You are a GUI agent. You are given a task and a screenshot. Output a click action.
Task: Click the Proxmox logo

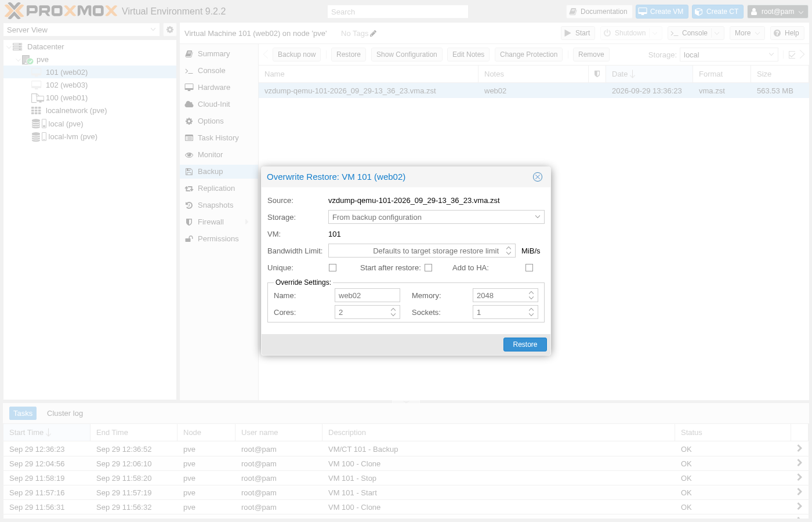click(x=61, y=11)
